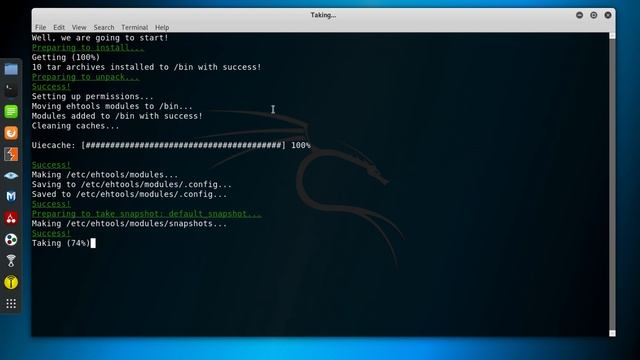Screen dimensions: 640x360
Task: Open the File menu in the terminal
Action: point(40,27)
